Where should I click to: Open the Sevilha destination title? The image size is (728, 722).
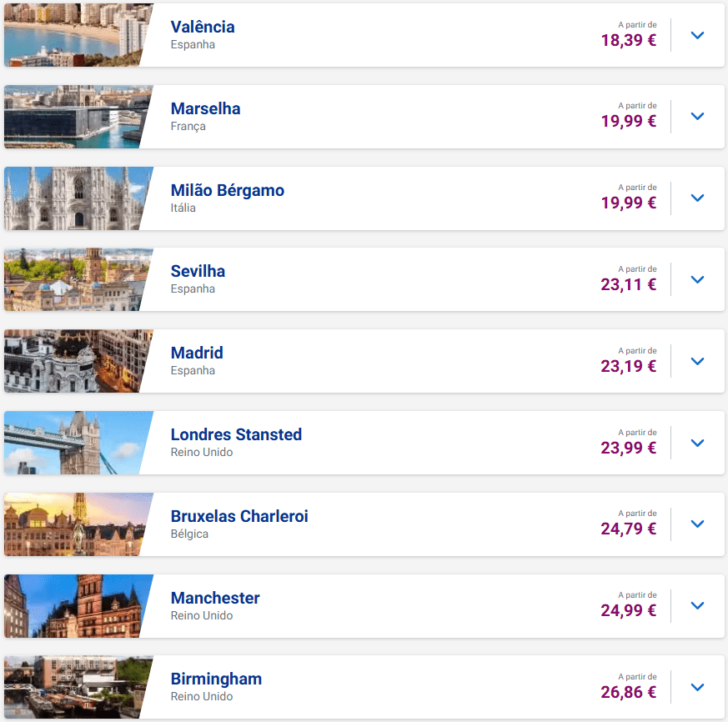198,271
